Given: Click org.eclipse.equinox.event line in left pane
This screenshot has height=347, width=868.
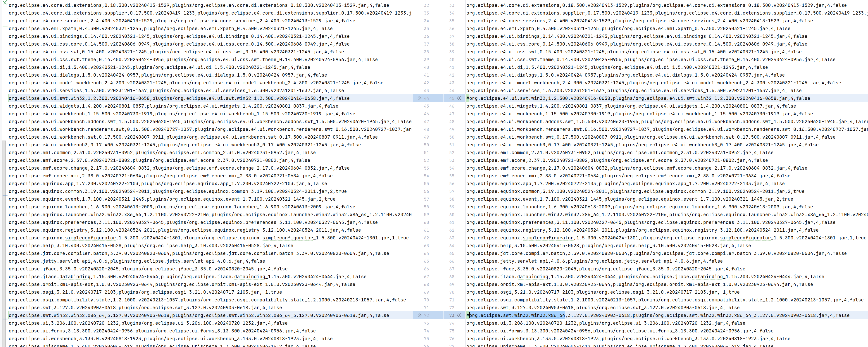Looking at the screenshot, I should pos(172,199).
